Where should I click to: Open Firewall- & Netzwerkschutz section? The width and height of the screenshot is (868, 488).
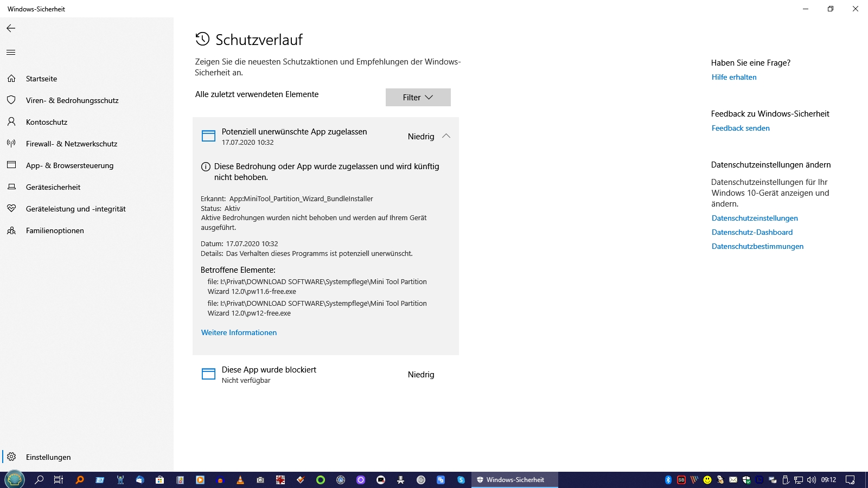(72, 144)
